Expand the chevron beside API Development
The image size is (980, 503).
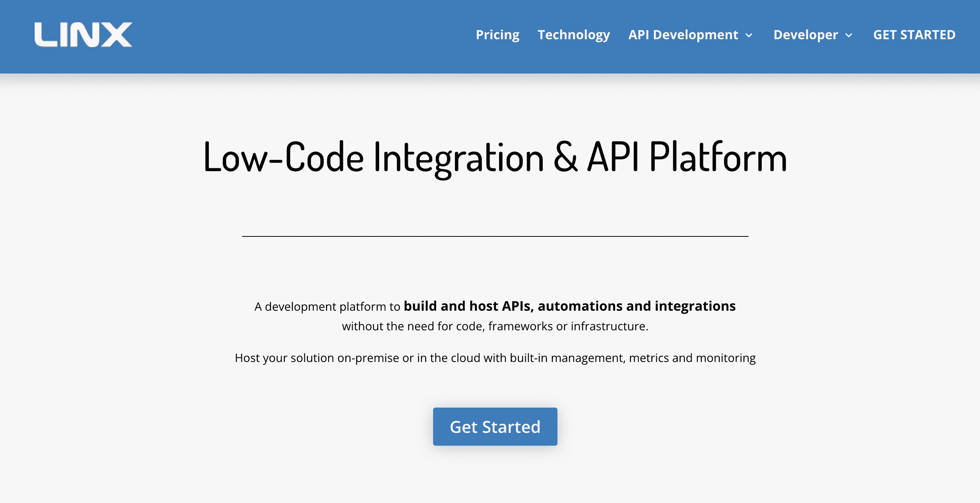749,35
